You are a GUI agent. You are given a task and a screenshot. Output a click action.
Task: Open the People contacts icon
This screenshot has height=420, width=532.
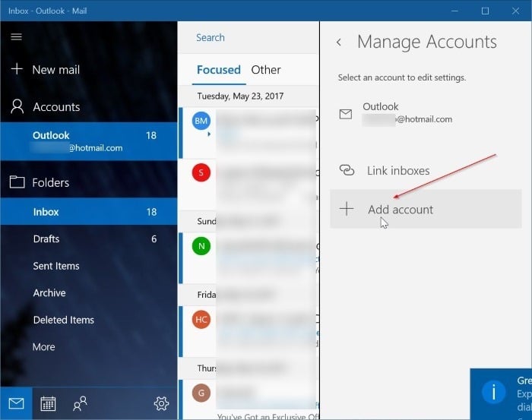point(80,403)
